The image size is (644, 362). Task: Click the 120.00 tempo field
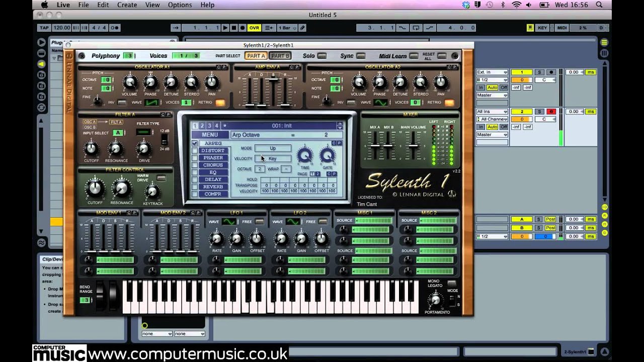(61, 28)
